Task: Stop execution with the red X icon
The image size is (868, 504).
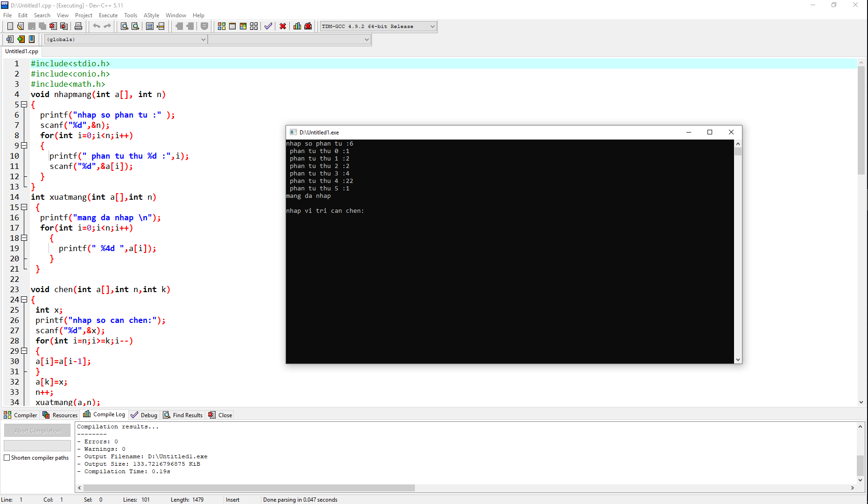Action: [x=283, y=26]
